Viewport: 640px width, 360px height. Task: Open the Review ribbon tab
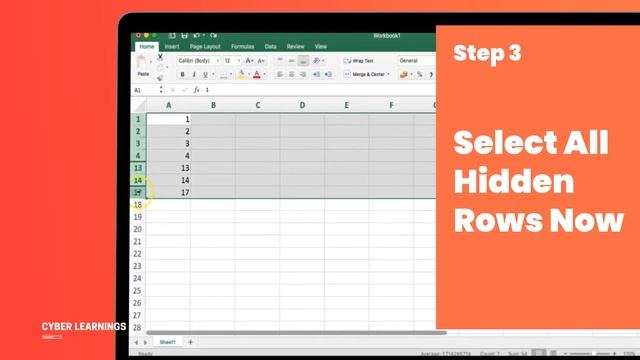(x=296, y=47)
